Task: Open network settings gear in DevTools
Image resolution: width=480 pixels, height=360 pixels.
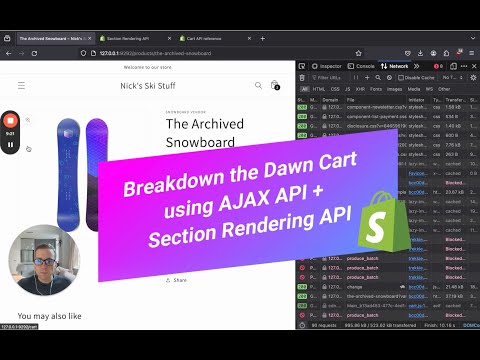Action: [473, 78]
